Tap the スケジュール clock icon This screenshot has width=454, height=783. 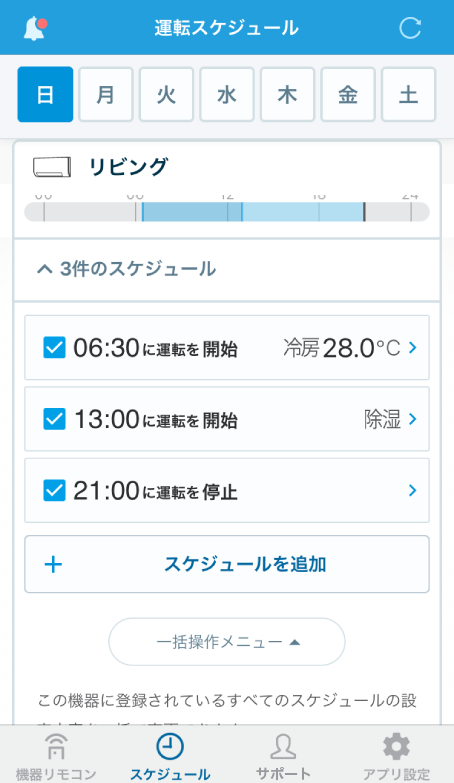point(170,747)
